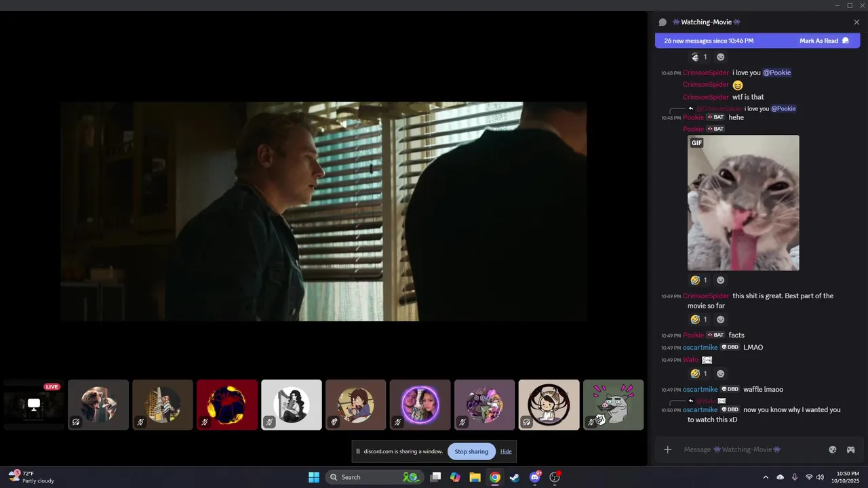Image resolution: width=868 pixels, height=488 pixels.
Task: Click oscartmike's username beside 'LMAO'
Action: [700, 347]
